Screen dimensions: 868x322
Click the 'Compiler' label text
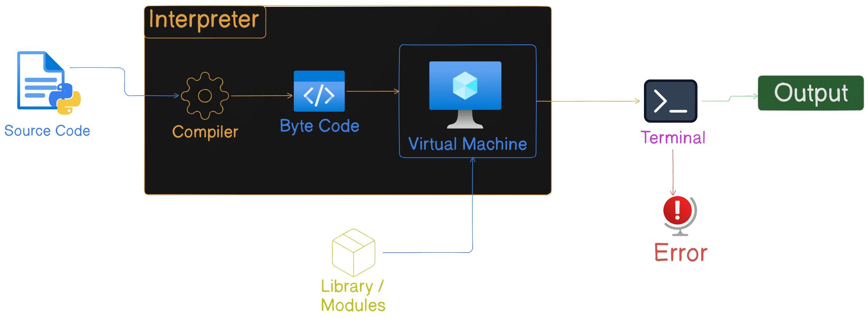tap(205, 132)
